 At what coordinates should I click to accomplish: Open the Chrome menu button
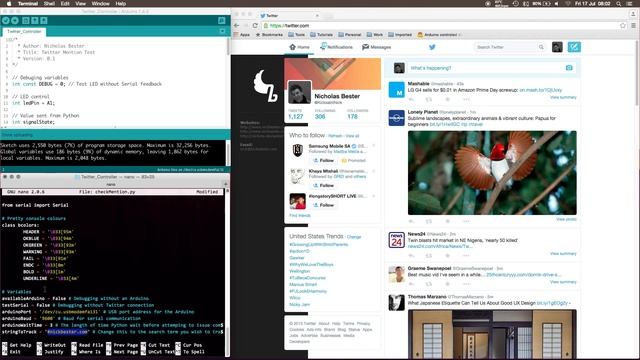pos(633,25)
